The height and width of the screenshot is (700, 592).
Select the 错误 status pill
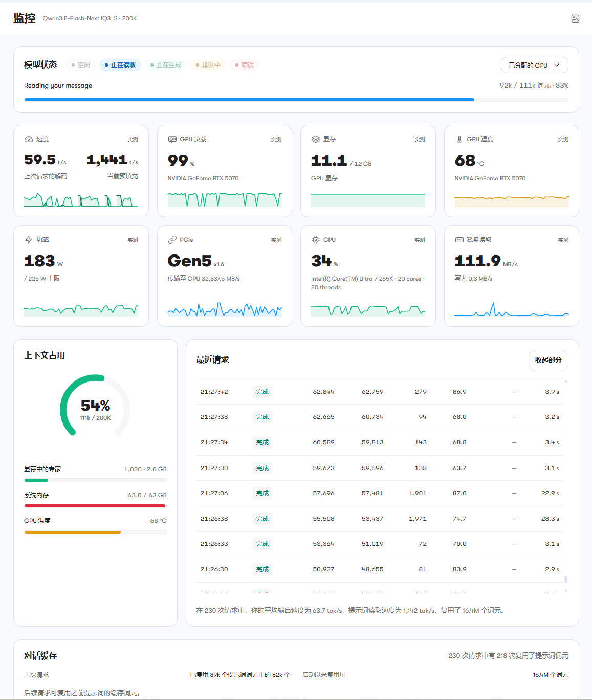[x=245, y=65]
